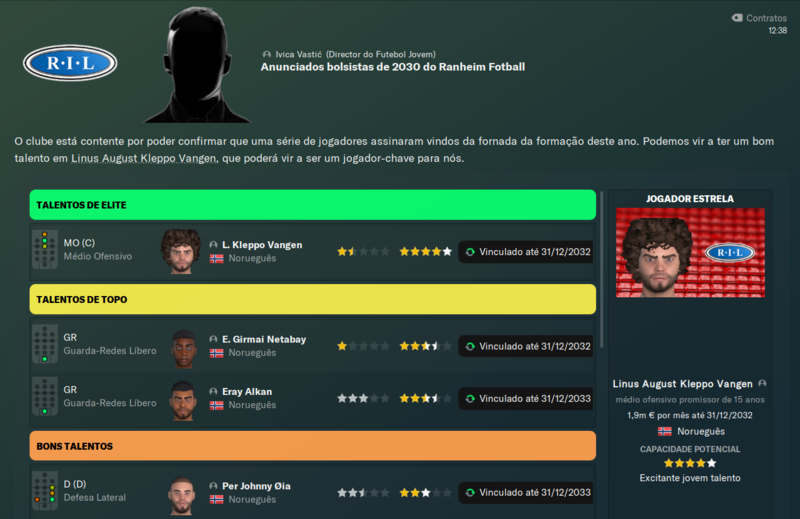800x519 pixels.
Task: Click the person icon beside Ivica Vastić
Action: [x=266, y=54]
